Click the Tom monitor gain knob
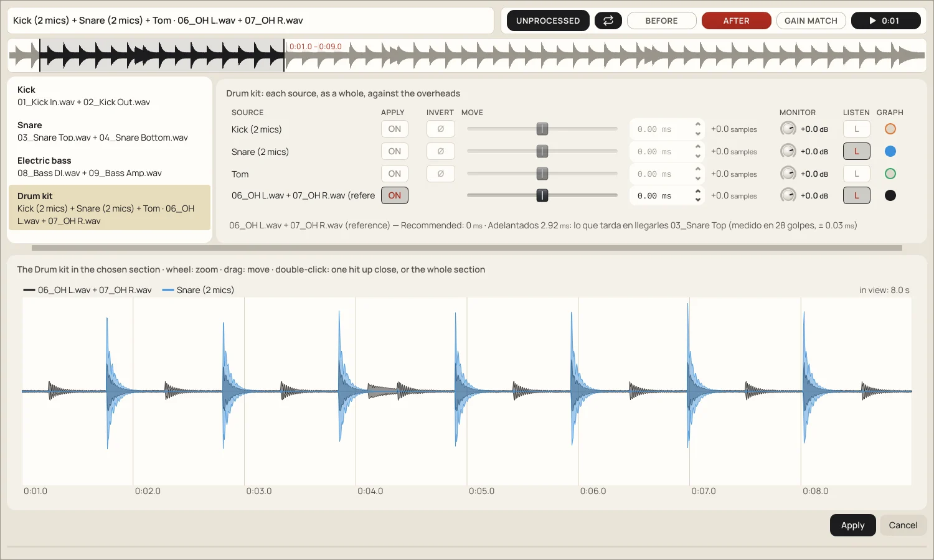The width and height of the screenshot is (934, 560). [x=788, y=174]
